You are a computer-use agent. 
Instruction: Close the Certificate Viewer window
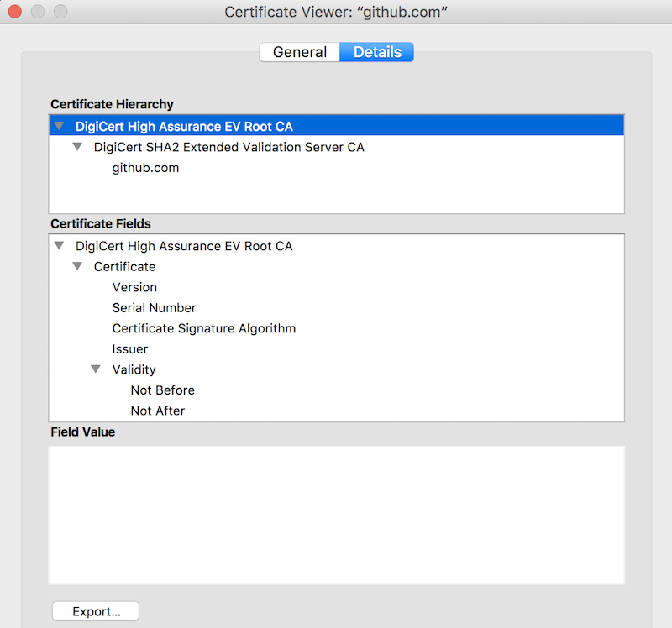15,12
